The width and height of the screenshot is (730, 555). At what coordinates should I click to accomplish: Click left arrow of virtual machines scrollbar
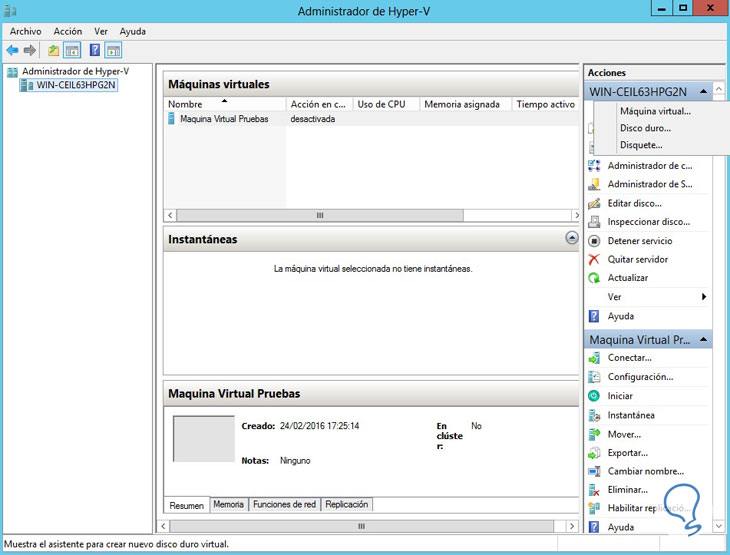[170, 215]
